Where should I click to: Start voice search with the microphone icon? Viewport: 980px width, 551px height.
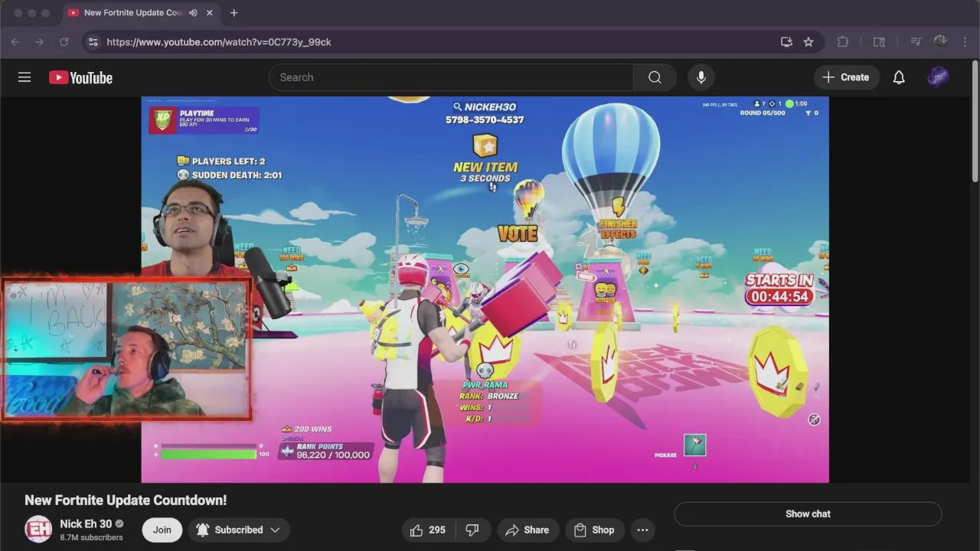[701, 77]
